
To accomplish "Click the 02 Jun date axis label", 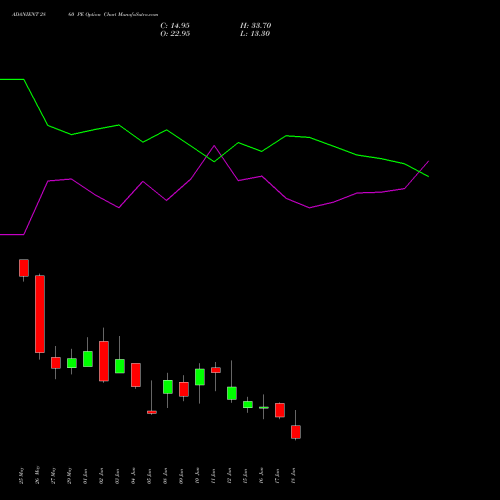I will [102, 475].
